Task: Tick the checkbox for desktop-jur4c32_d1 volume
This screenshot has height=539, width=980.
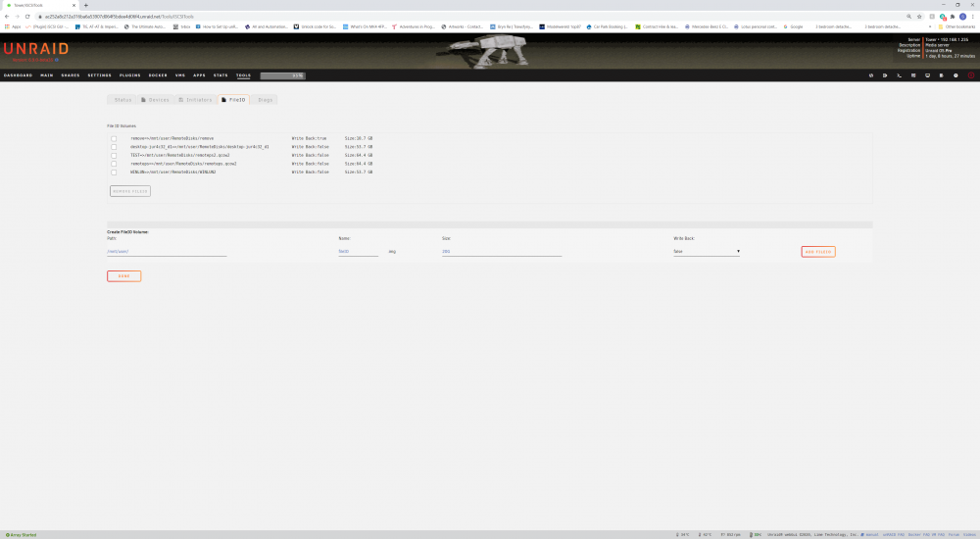Action: pyautogui.click(x=114, y=147)
